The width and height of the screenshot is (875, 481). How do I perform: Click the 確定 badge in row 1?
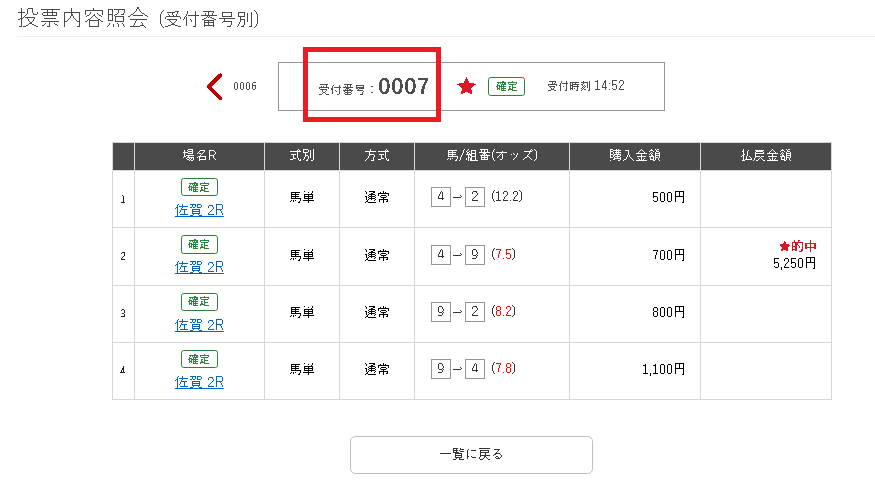[x=199, y=187]
